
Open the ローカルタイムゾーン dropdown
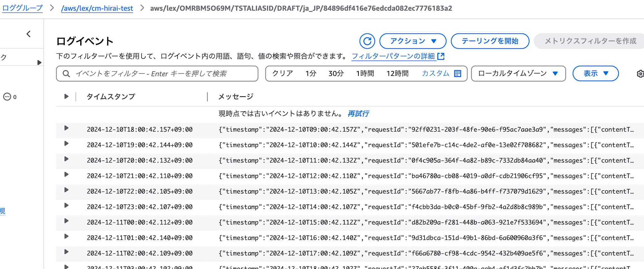click(x=518, y=74)
